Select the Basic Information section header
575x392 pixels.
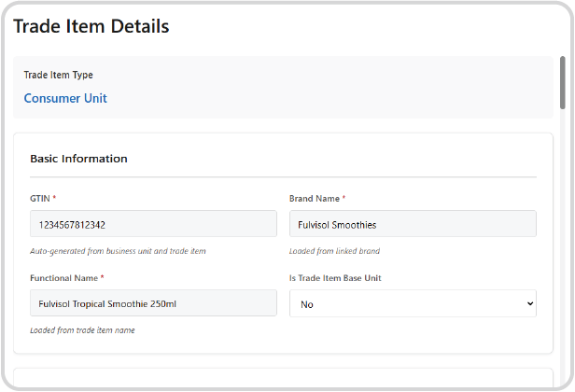78,159
